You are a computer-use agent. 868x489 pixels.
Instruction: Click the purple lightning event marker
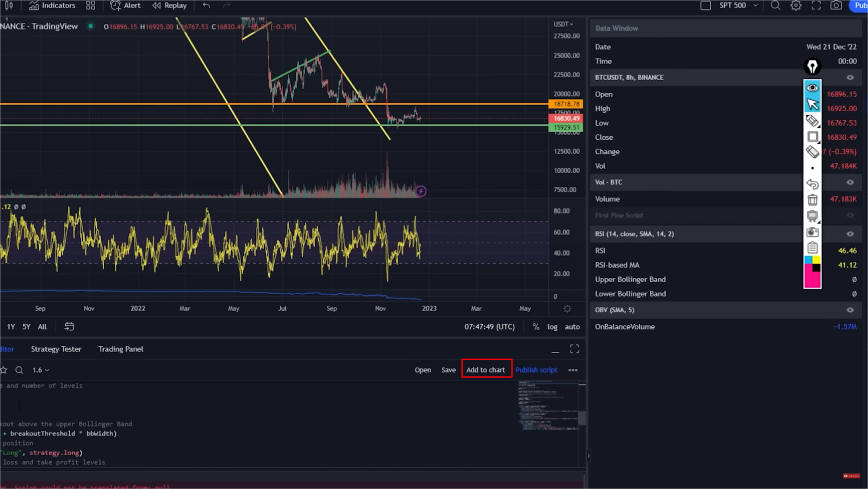pyautogui.click(x=421, y=191)
